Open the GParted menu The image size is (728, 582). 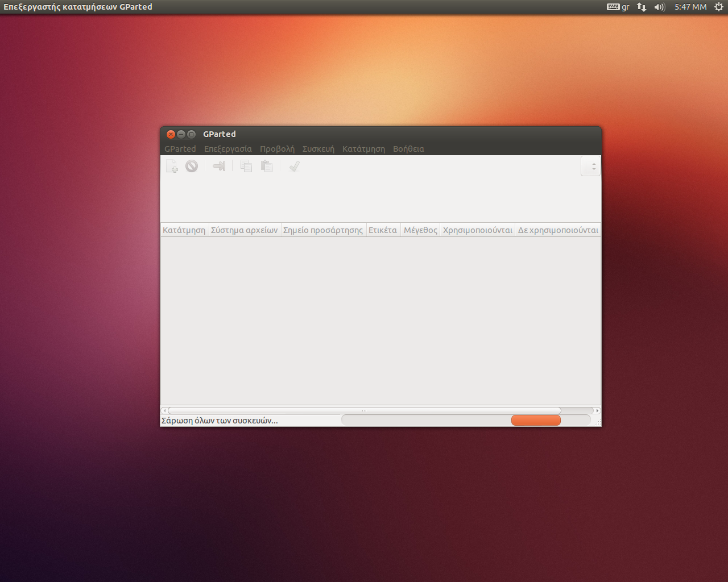(x=180, y=149)
